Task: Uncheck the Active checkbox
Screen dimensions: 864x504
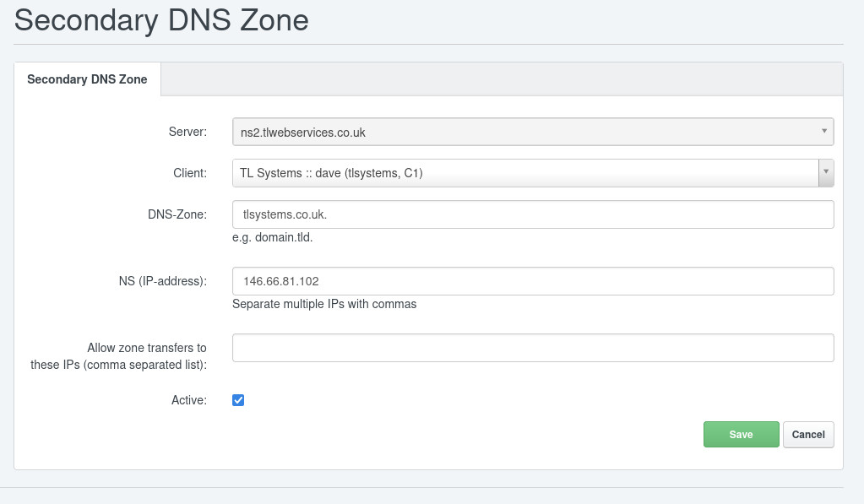Action: click(x=238, y=400)
